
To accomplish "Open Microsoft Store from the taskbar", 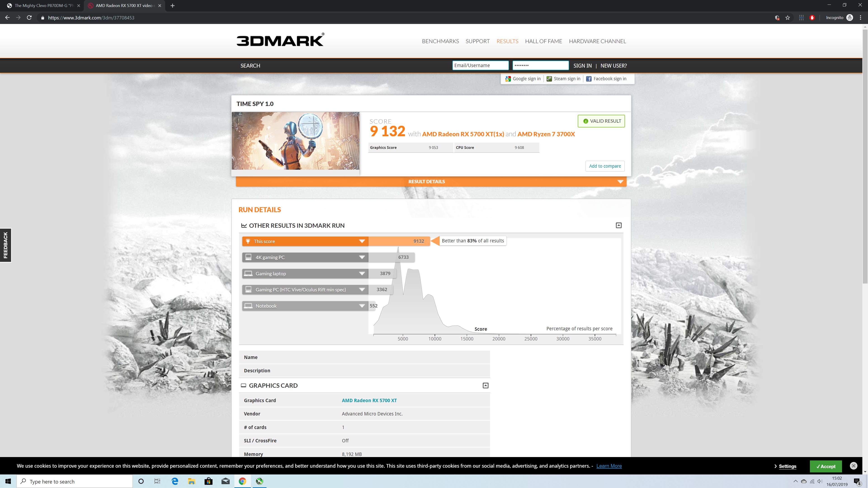I will [209, 481].
